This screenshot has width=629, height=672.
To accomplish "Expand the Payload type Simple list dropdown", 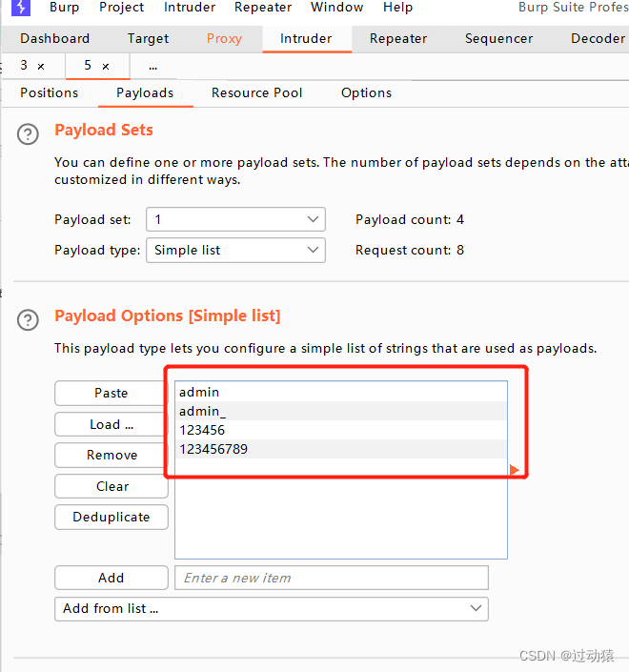I will point(235,251).
